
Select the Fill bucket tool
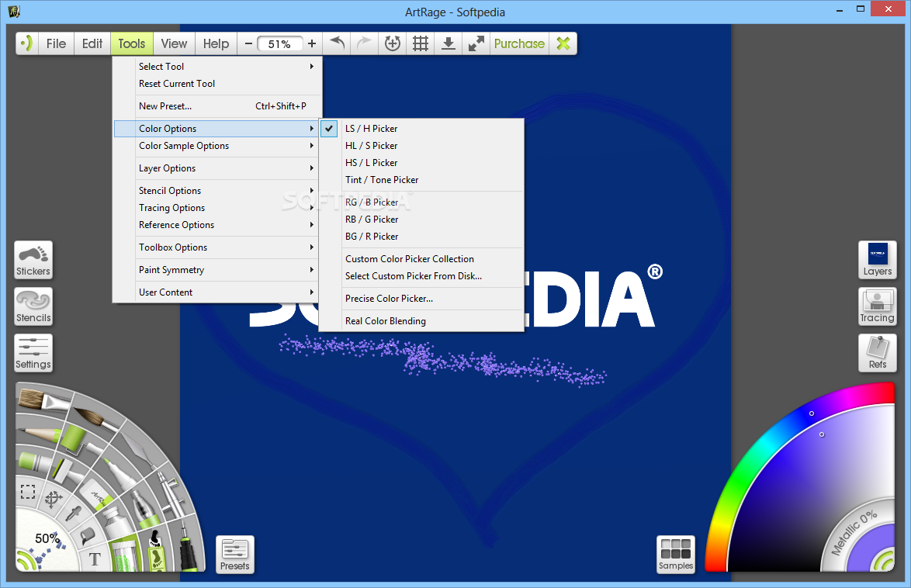point(87,534)
